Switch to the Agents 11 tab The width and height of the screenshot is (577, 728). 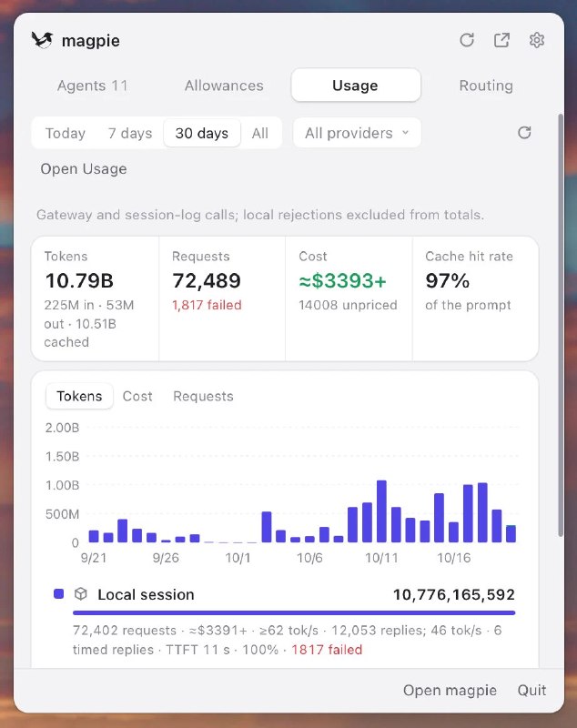[93, 86]
